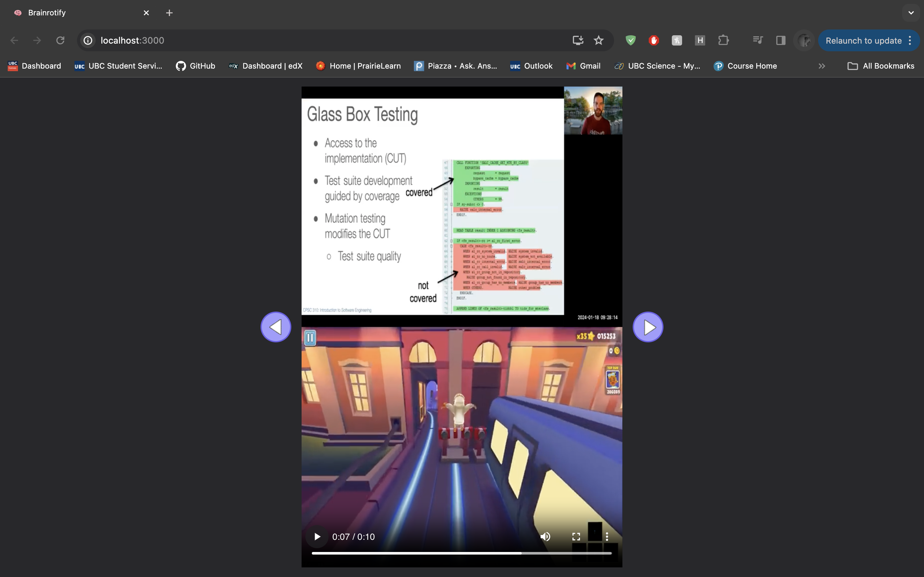Screen dimensions: 924x577
Task: Play the paused video
Action: [317, 537]
